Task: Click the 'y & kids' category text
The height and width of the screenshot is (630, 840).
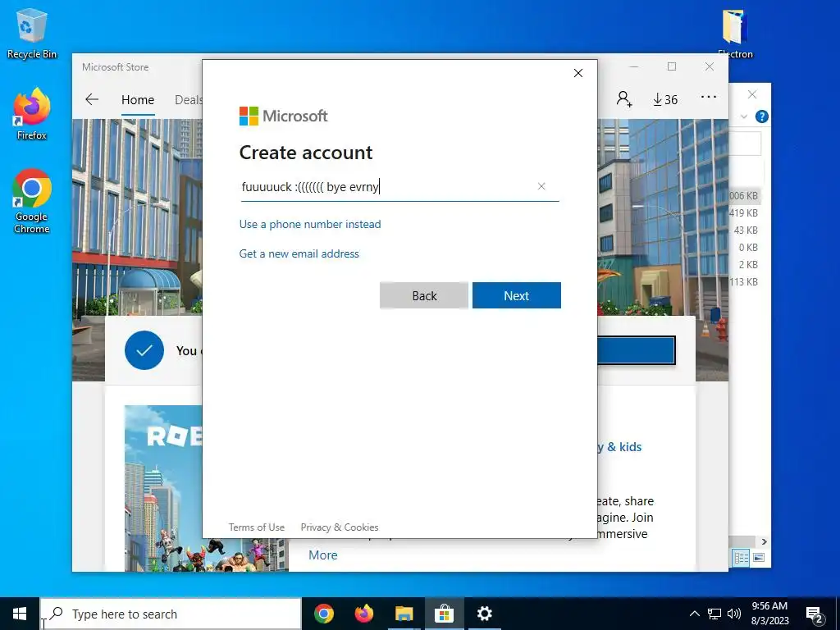Action: coord(620,447)
